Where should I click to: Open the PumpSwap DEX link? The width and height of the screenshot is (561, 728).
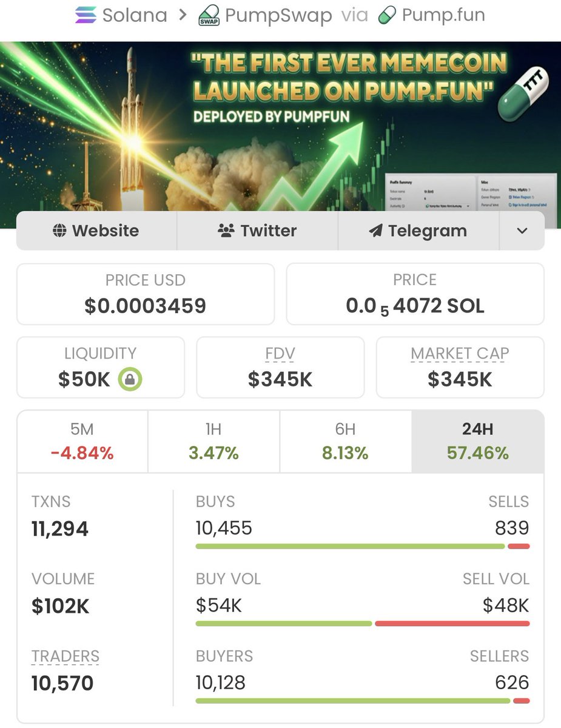point(265,16)
